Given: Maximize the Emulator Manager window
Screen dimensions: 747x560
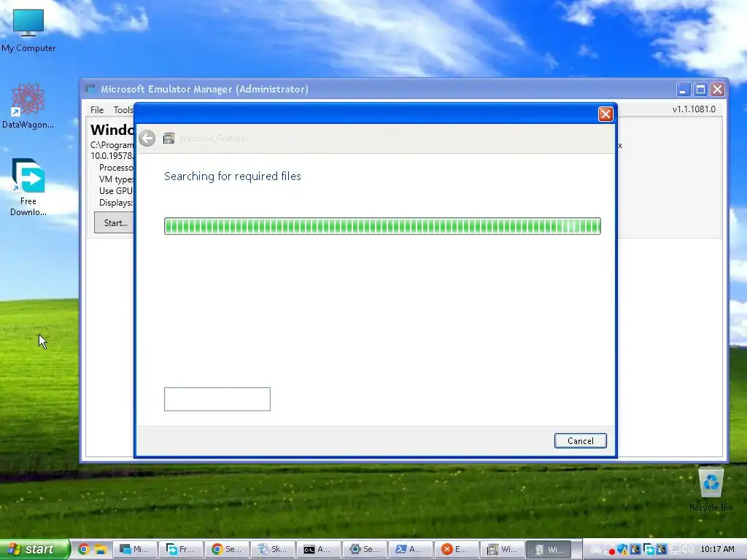Looking at the screenshot, I should pos(700,89).
